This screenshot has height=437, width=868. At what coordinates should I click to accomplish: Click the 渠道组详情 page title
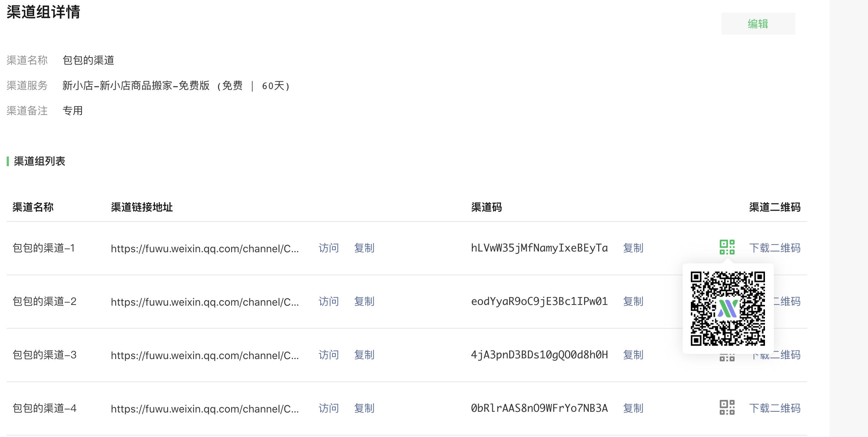coord(43,12)
